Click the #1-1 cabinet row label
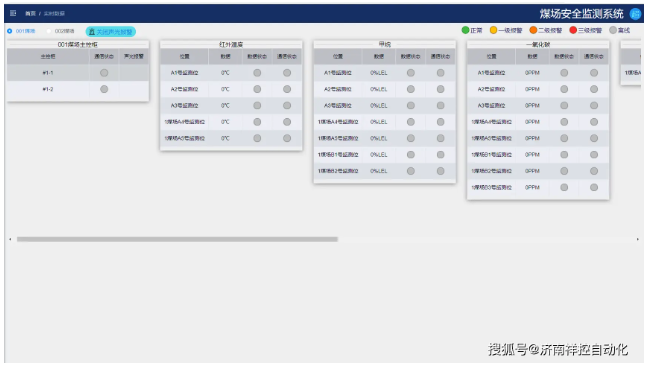Screen dimensions: 652x372 tap(48, 73)
